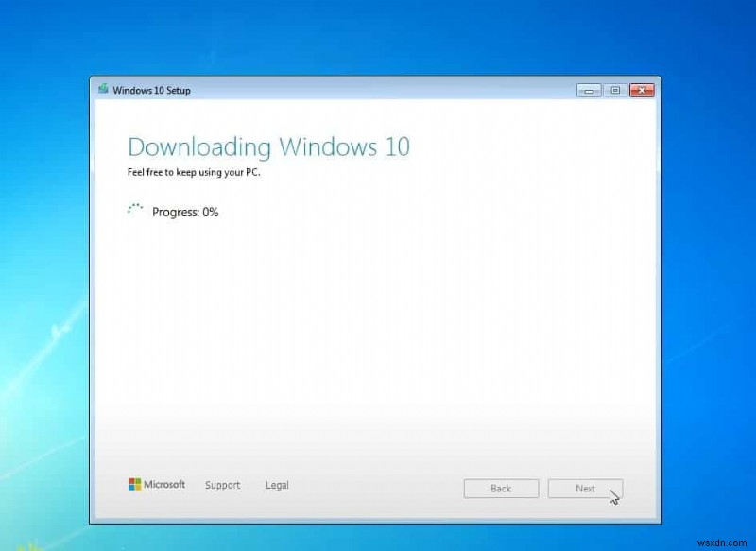756x551 pixels.
Task: Click the Back button
Action: (501, 489)
